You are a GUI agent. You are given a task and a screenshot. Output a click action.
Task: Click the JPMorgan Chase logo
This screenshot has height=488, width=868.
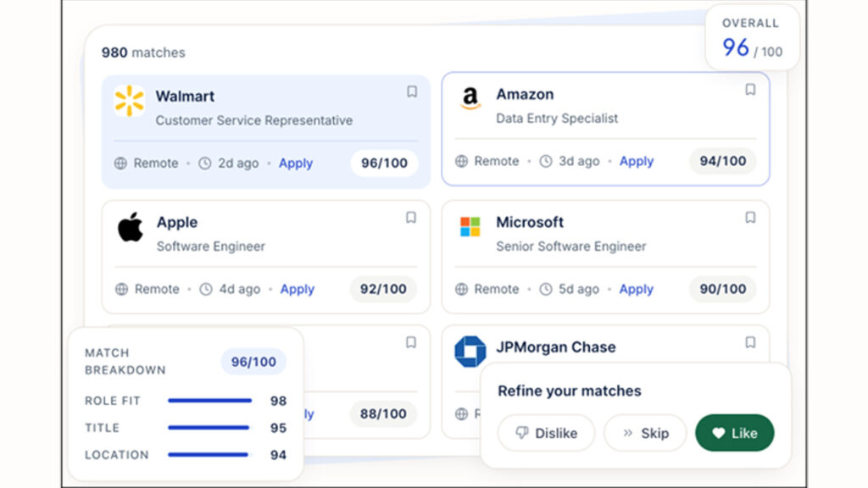[470, 352]
